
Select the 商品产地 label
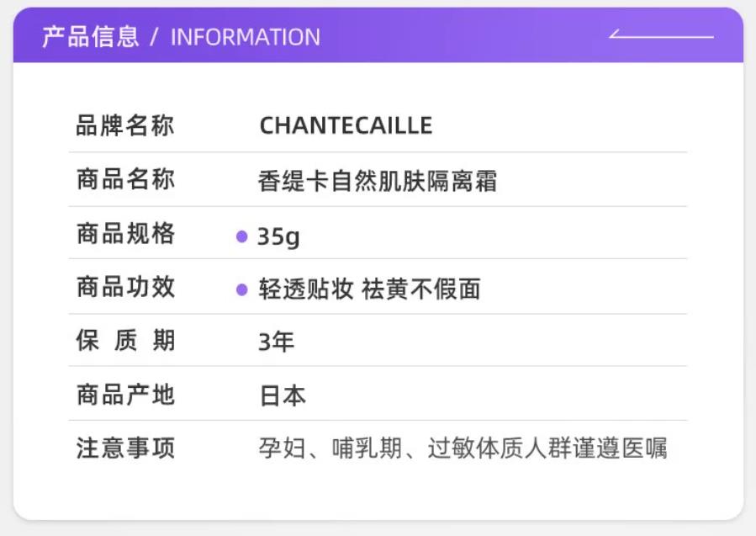(x=125, y=395)
